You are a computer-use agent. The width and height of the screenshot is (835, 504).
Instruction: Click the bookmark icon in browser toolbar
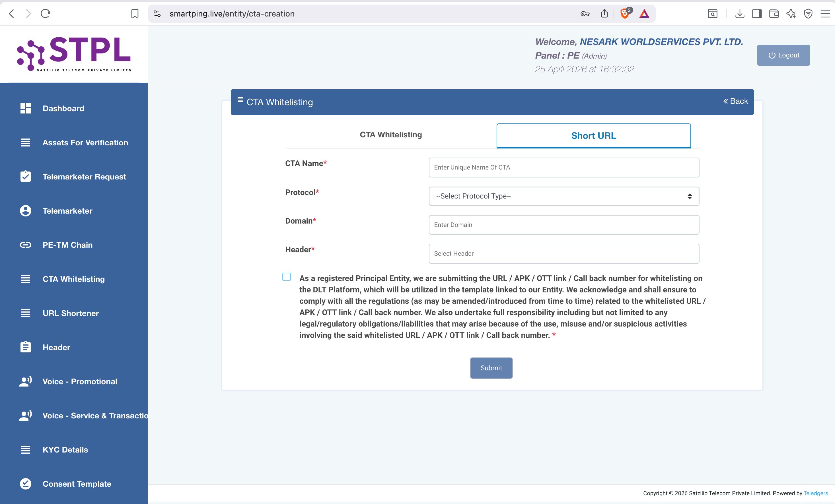pyautogui.click(x=135, y=14)
